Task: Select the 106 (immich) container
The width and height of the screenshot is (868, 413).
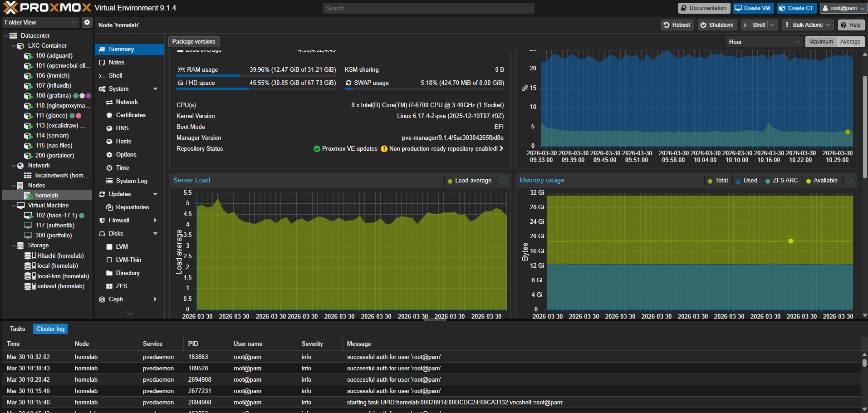Action: tap(52, 75)
